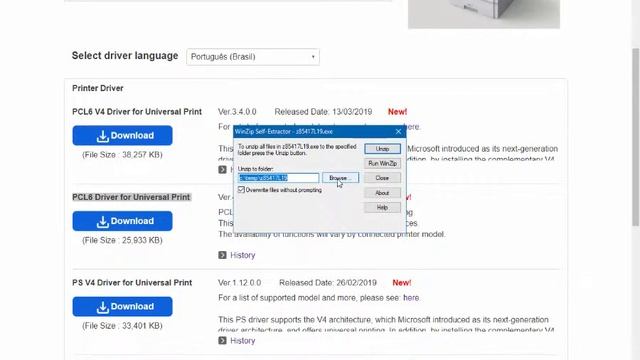Click the page vertical scrollbar

click(x=635, y=137)
